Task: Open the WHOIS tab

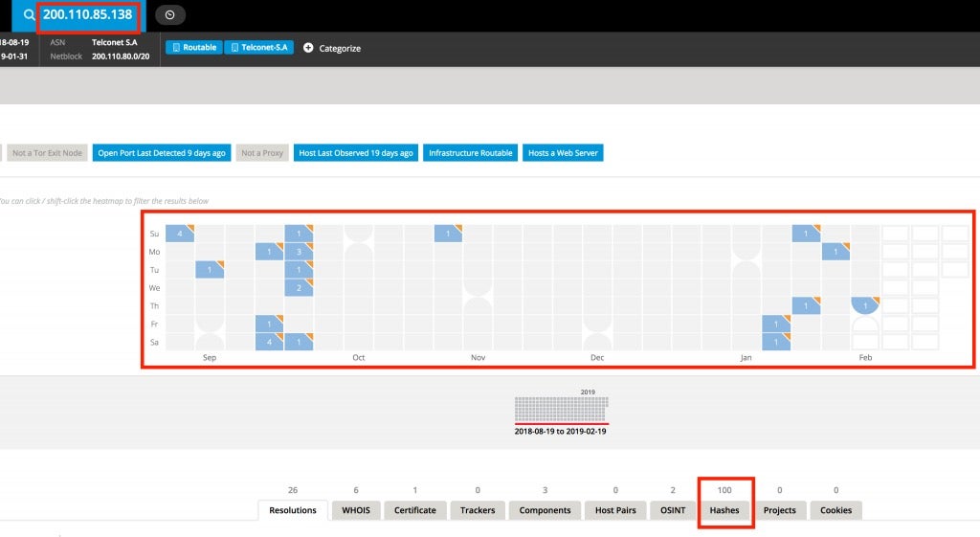Action: (356, 510)
